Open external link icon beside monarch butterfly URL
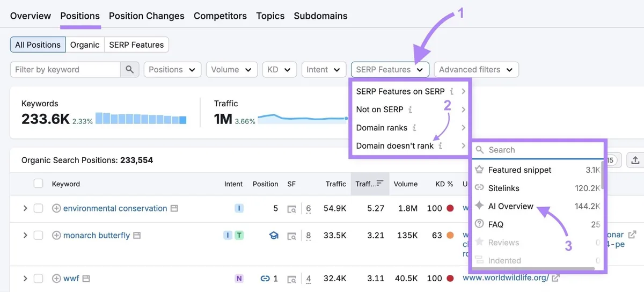Viewport: 644px width, 292px height. pyautogui.click(x=632, y=235)
